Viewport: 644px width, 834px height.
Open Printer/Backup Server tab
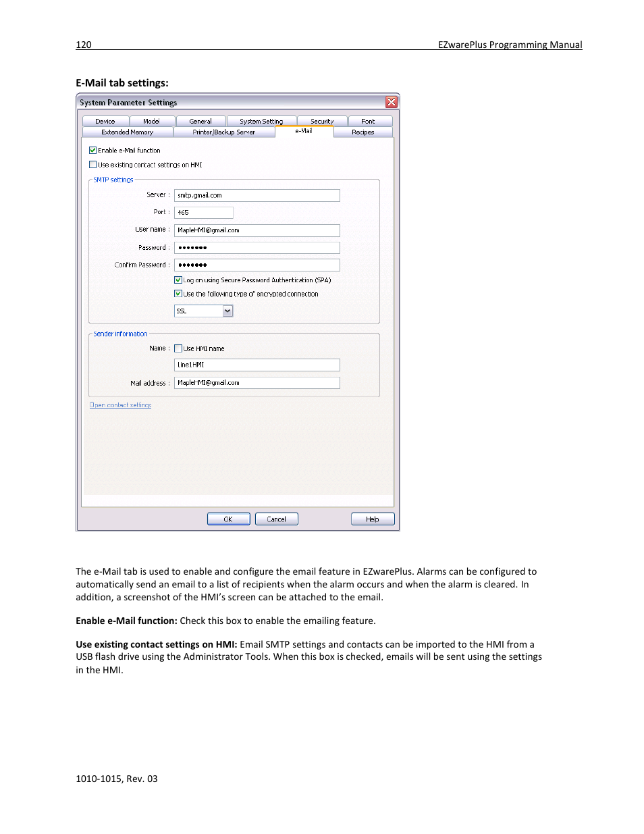tap(224, 132)
